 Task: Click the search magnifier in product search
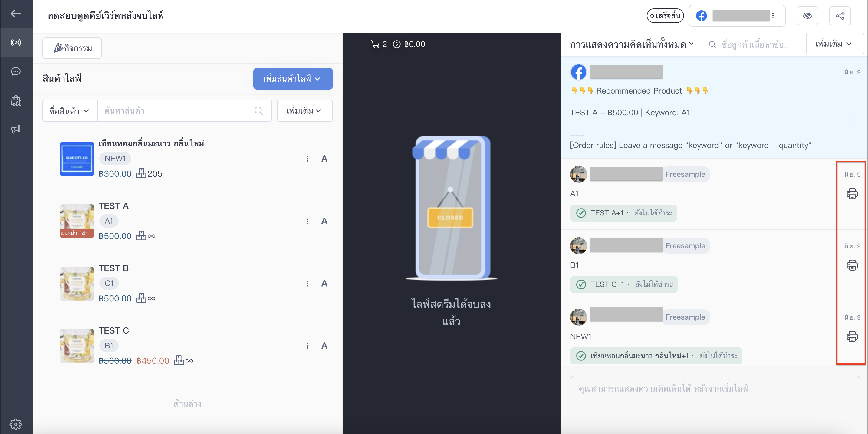(258, 110)
